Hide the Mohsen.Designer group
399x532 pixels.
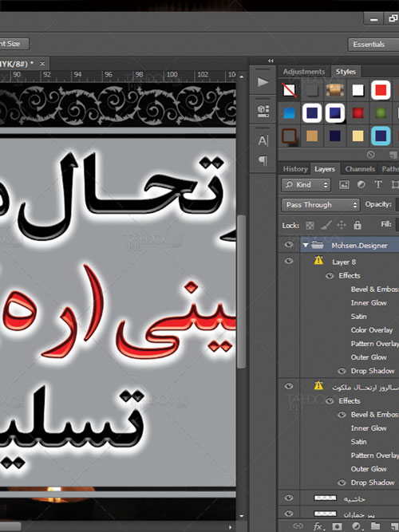[x=289, y=245]
